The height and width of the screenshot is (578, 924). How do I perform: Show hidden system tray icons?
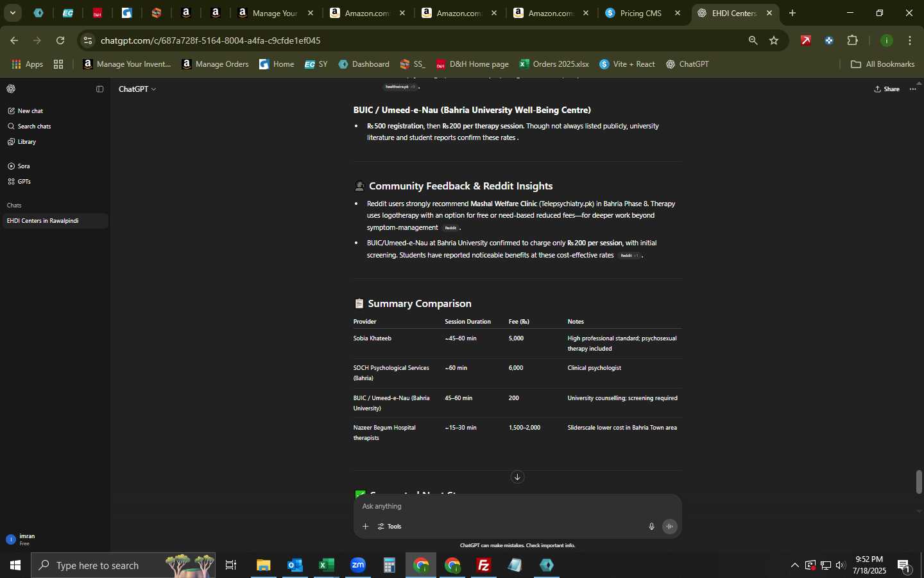794,565
